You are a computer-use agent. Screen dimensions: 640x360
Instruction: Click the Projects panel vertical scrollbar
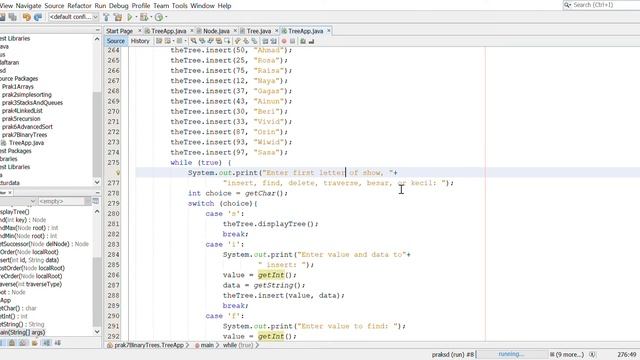[97, 110]
